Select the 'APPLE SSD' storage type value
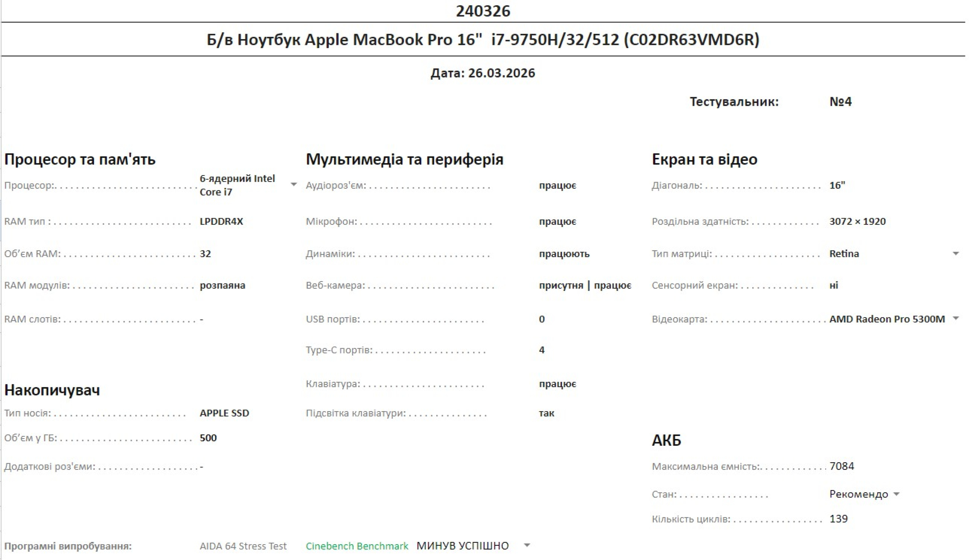 coord(224,413)
